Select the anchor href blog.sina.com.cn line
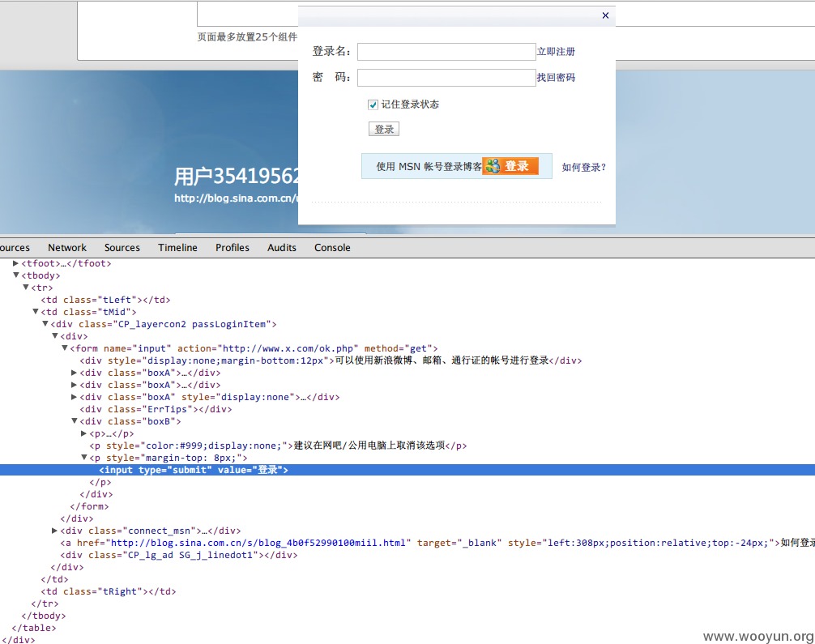815x644 pixels. point(437,543)
